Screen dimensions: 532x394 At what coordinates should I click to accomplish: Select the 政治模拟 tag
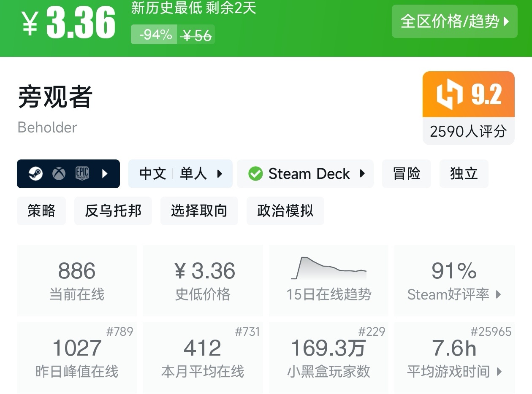(x=285, y=211)
